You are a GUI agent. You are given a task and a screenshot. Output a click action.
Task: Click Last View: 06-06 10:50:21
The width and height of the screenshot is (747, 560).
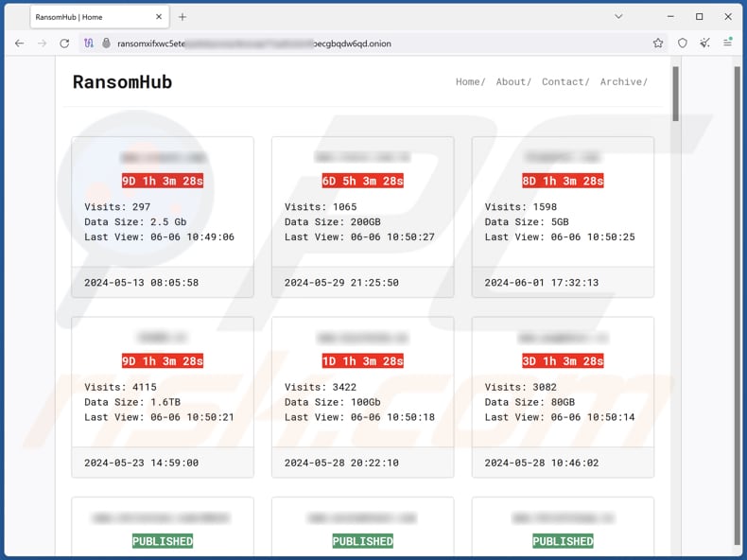[159, 417]
